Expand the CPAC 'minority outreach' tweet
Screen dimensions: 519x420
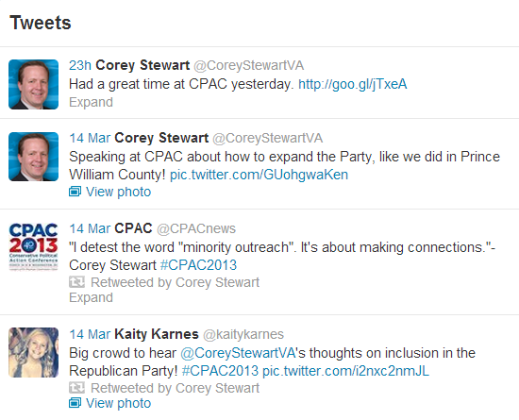coord(91,297)
